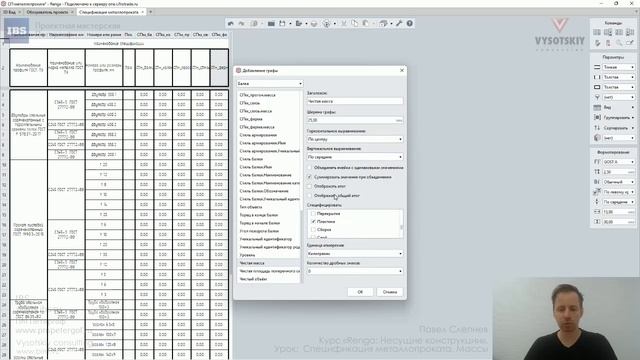The width and height of the screenshot is (640, 360).
Task: Open the "Балка" object type dropdown
Action: 270,83
